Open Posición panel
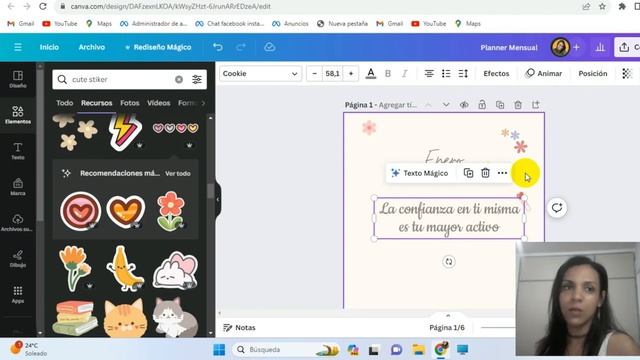 [x=593, y=73]
